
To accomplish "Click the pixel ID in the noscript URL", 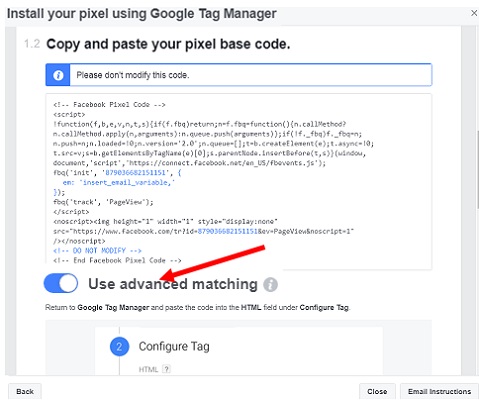I will click(228, 231).
